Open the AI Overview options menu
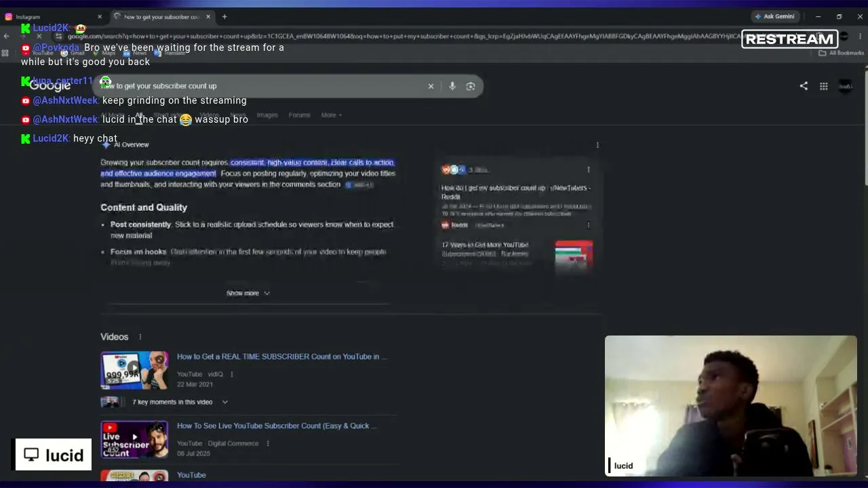Viewport: 868px width, 488px height. (x=597, y=145)
